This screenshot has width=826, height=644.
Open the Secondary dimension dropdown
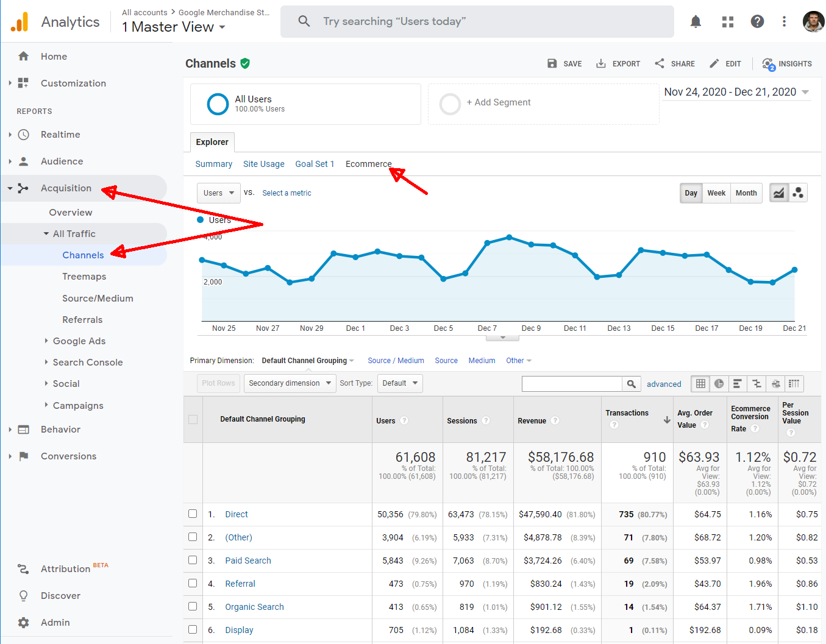coord(290,383)
